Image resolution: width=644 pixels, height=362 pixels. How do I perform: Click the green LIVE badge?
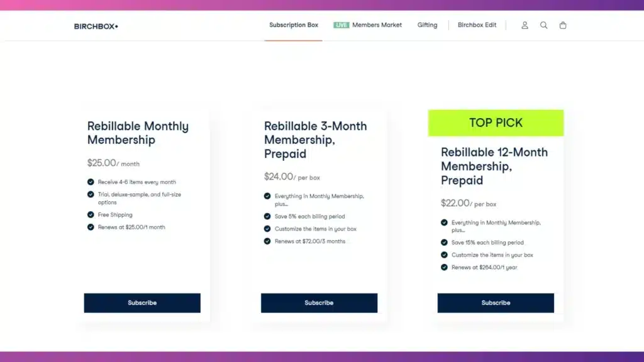tap(341, 25)
